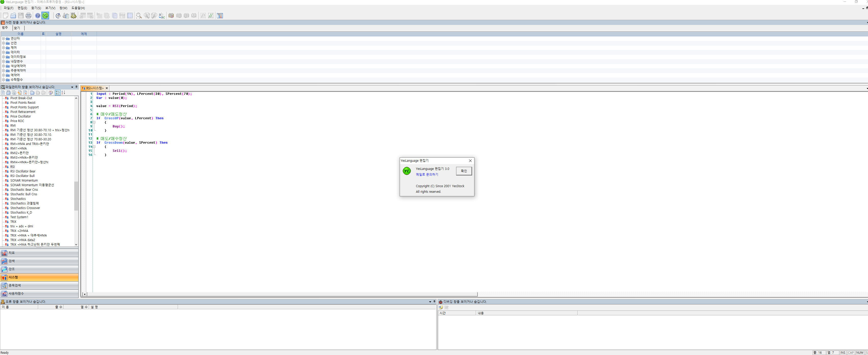Switch to the 찾기 tab
This screenshot has height=355, width=868.
17,28
